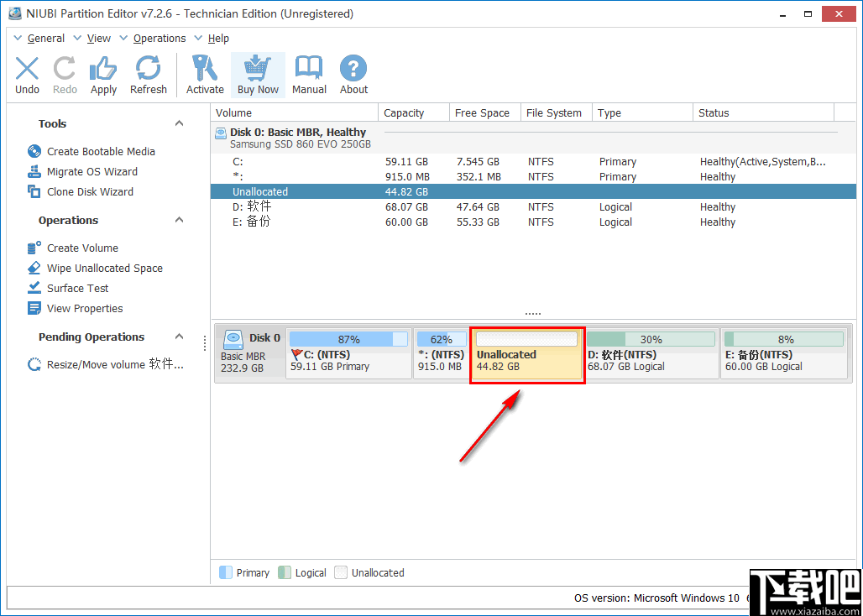Open the Operations menu
The height and width of the screenshot is (616, 863).
(x=159, y=38)
